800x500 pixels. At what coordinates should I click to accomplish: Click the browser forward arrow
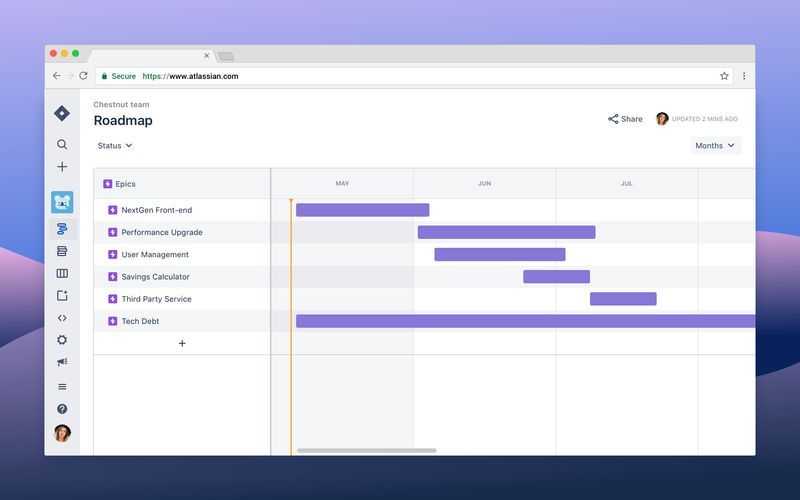(70, 76)
